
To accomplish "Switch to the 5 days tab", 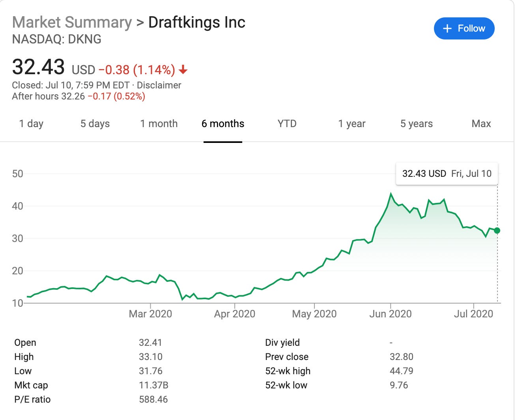I will (95, 124).
